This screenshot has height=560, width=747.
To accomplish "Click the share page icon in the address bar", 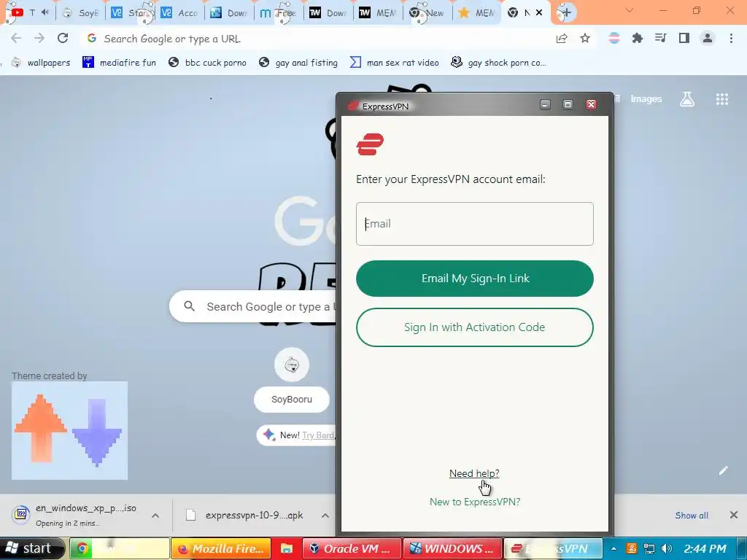I will (x=562, y=39).
